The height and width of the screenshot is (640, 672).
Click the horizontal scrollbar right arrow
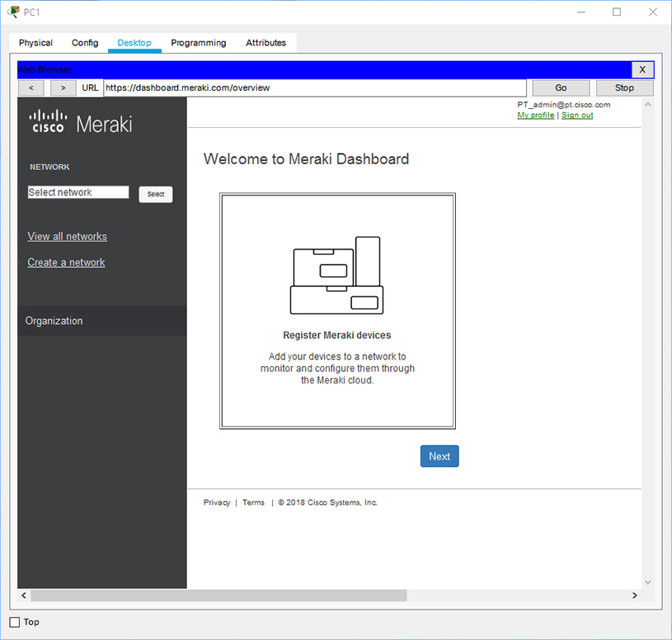click(635, 595)
